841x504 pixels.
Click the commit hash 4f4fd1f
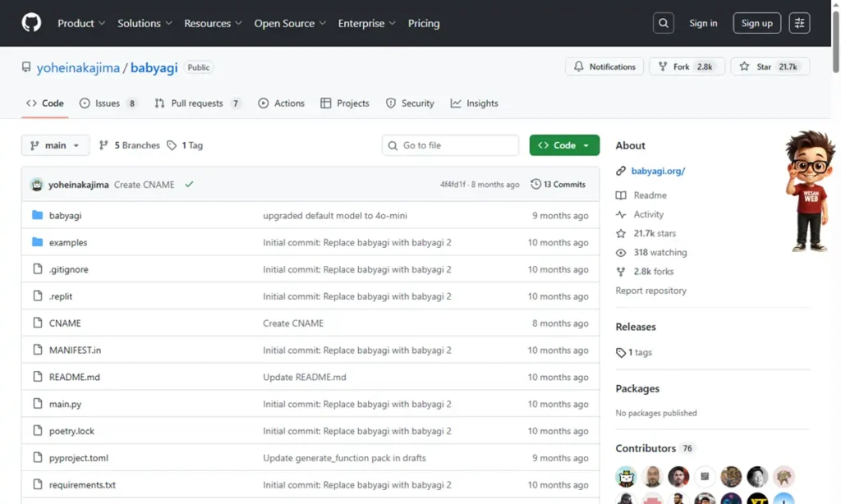point(453,184)
